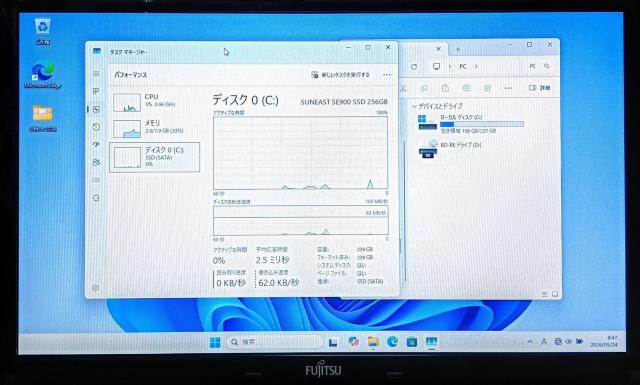Image resolution: width=640 pixels, height=385 pixels.
Task: Click the active time disk graph
Action: (x=300, y=153)
